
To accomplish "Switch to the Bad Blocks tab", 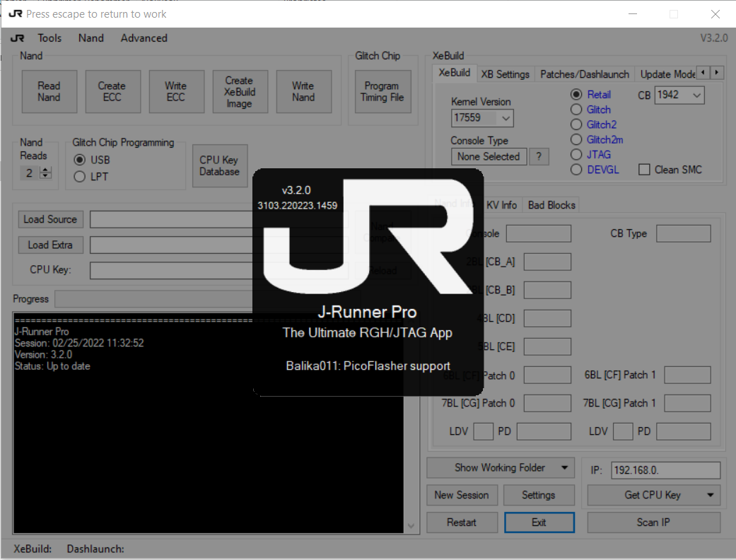I will (x=551, y=205).
